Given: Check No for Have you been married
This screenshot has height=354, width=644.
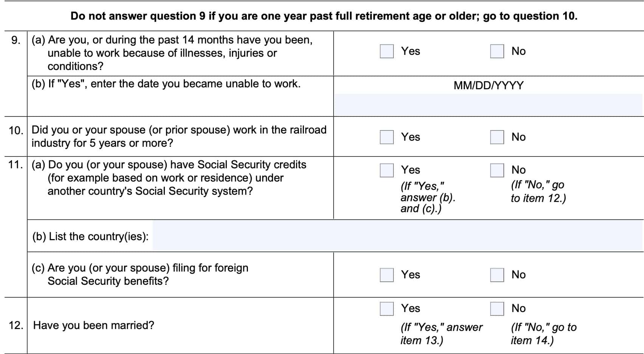Looking at the screenshot, I should click(x=497, y=309).
